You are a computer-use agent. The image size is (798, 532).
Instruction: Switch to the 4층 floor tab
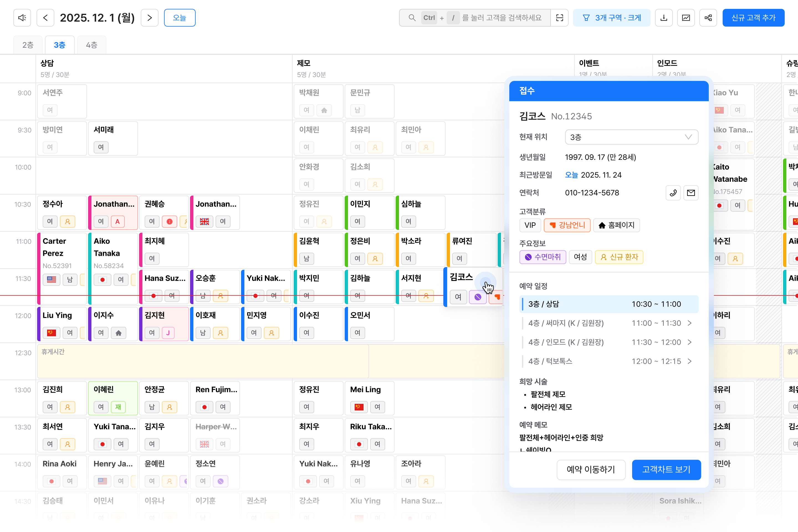pos(92,45)
